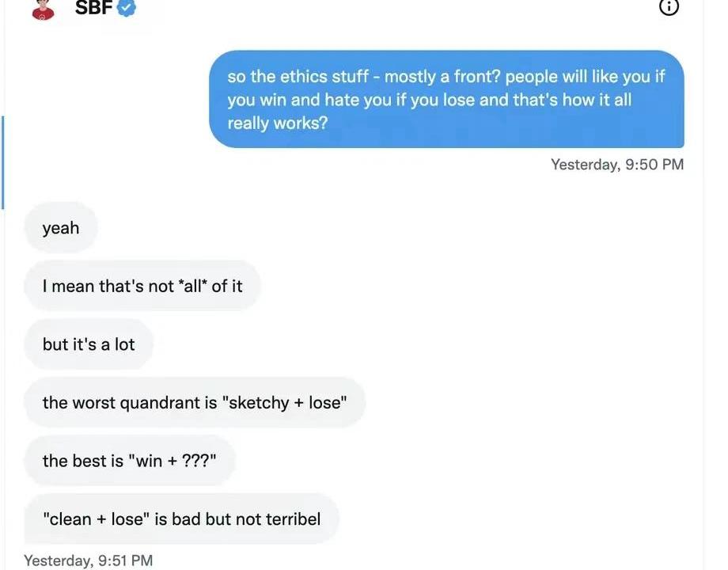
Task: Click the blue verified badge
Action: tap(127, 8)
